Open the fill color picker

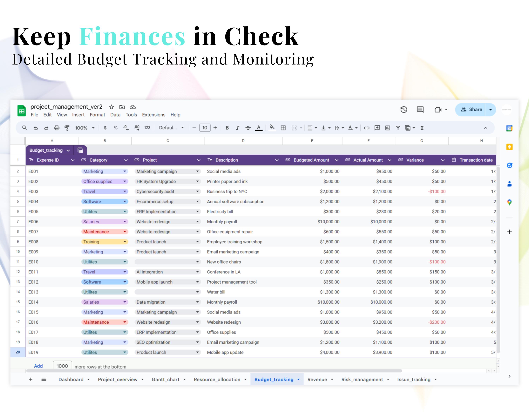pos(272,127)
